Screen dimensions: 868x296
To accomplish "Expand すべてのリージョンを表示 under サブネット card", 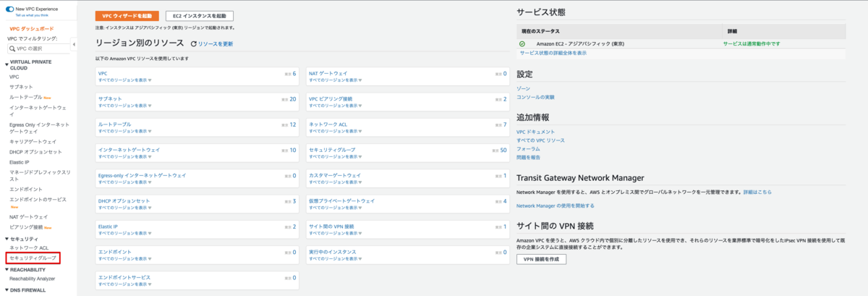I will 124,105.
